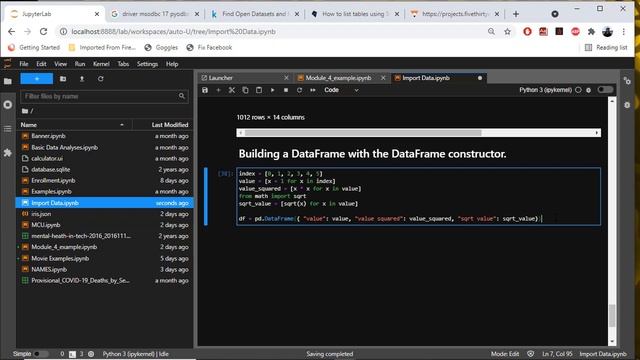Open MCU.ipynb

tap(104, 225)
